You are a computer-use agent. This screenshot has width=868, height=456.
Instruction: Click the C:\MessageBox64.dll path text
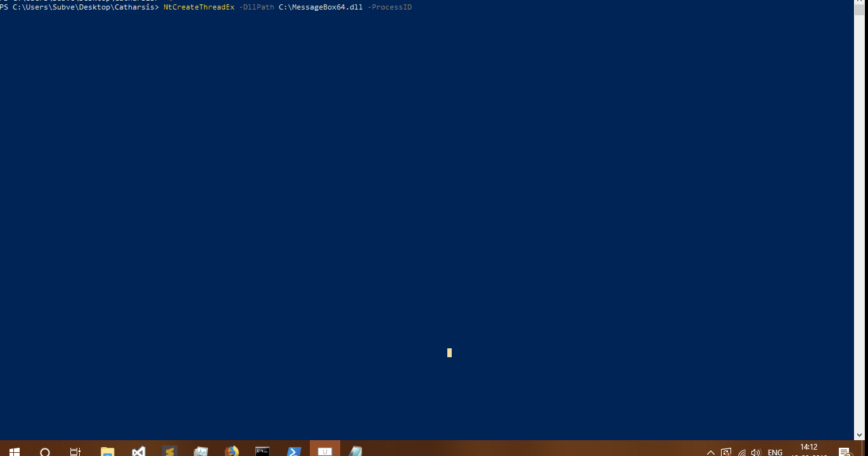(x=321, y=7)
